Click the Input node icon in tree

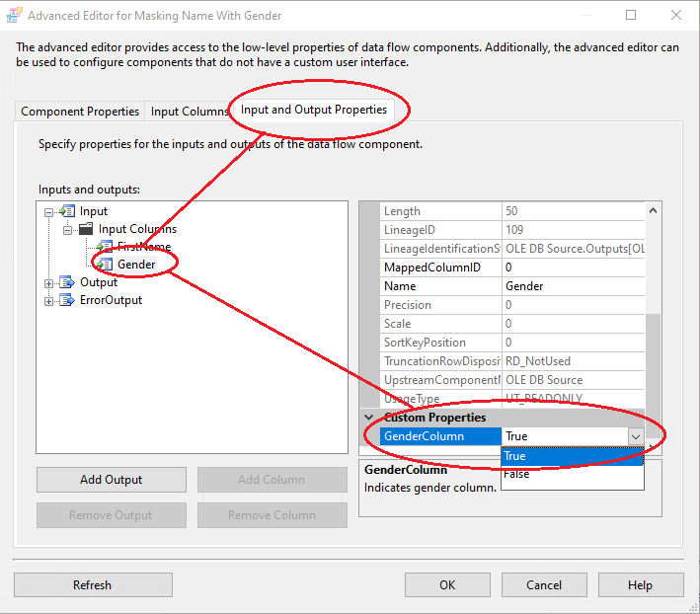(68, 211)
